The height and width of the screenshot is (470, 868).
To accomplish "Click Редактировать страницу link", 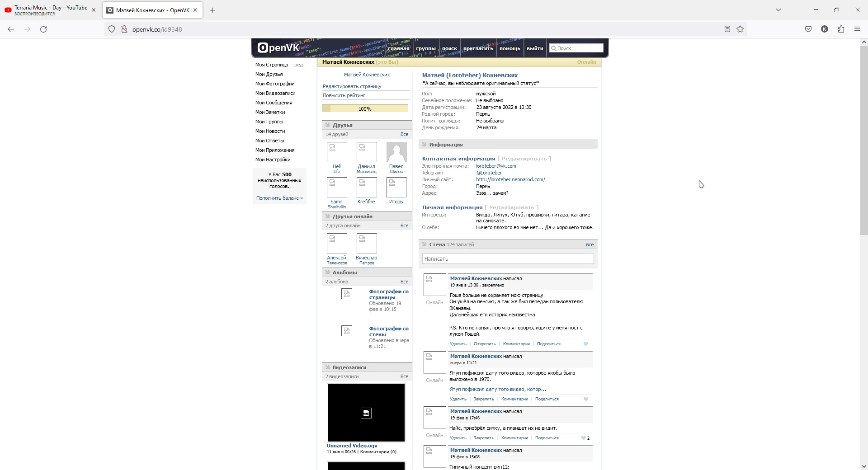I will tap(352, 86).
